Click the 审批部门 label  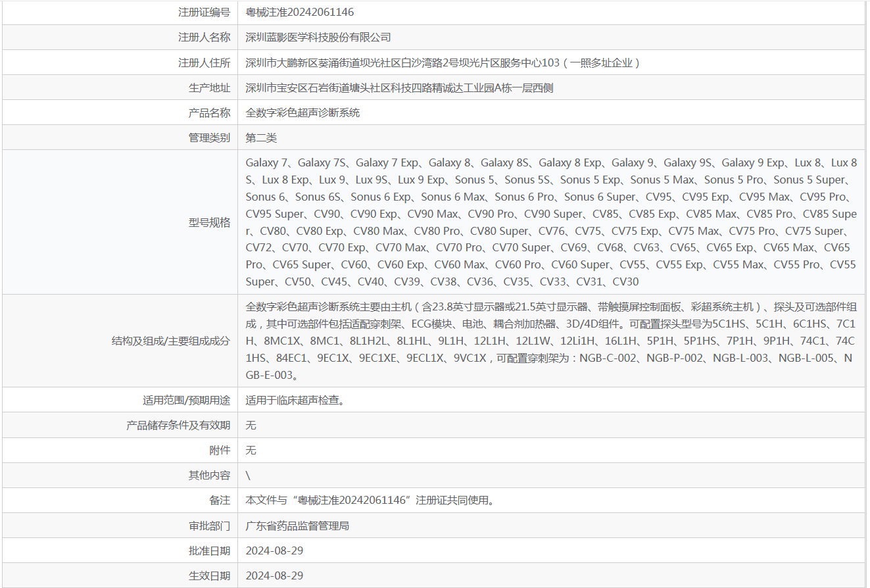(210, 526)
